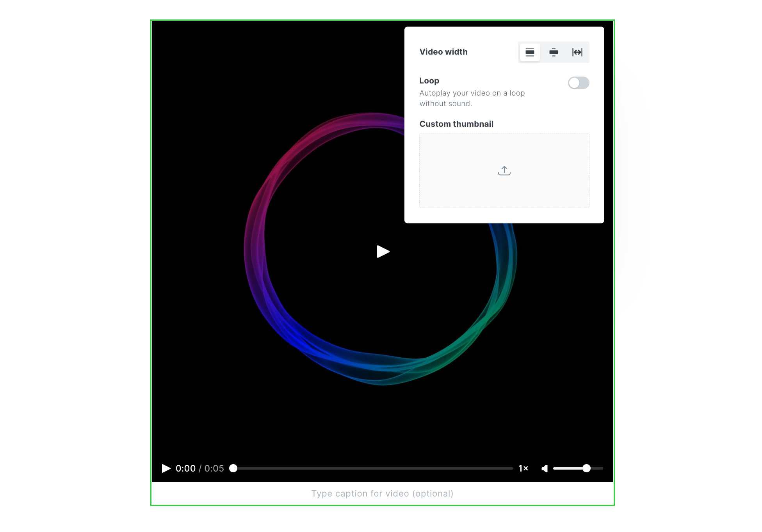This screenshot has height=532, width=762.
Task: Select the full-width video icon
Action: pyautogui.click(x=577, y=52)
